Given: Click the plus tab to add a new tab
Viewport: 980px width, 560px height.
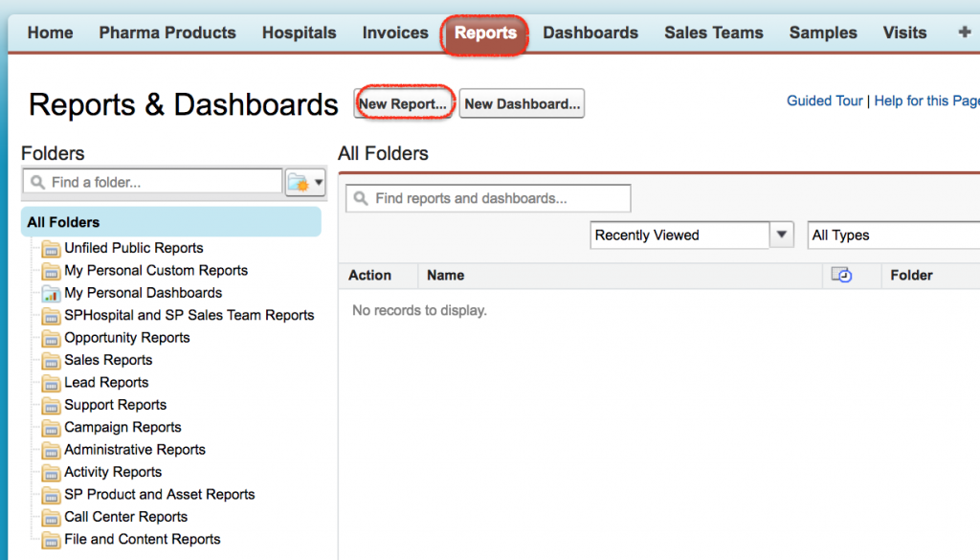Looking at the screenshot, I should coord(965,32).
